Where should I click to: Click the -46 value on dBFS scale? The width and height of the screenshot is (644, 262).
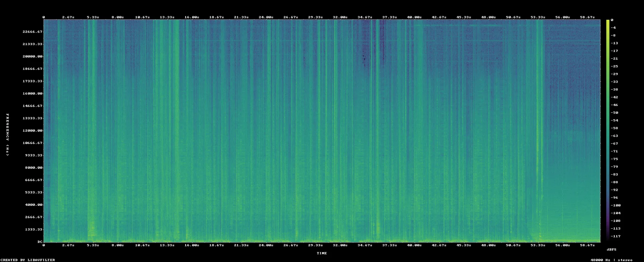(614, 105)
